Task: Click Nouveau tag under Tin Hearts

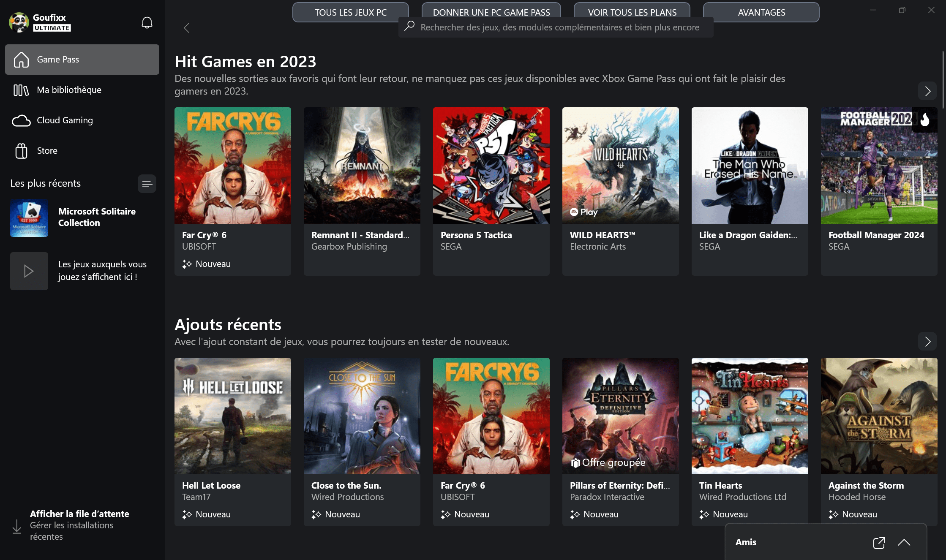Action: tap(724, 514)
